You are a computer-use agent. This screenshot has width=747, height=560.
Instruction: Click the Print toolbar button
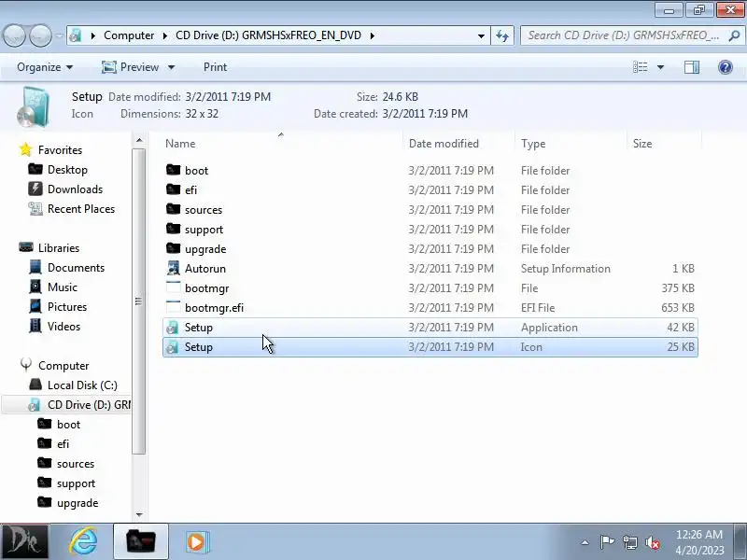click(x=215, y=67)
